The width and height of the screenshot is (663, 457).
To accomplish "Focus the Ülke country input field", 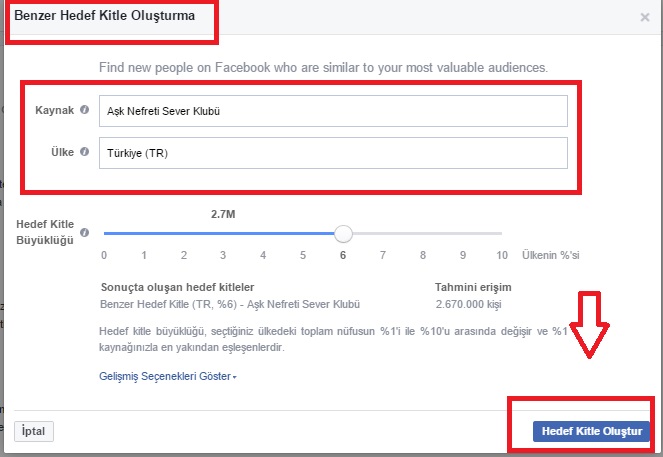I will 333,153.
